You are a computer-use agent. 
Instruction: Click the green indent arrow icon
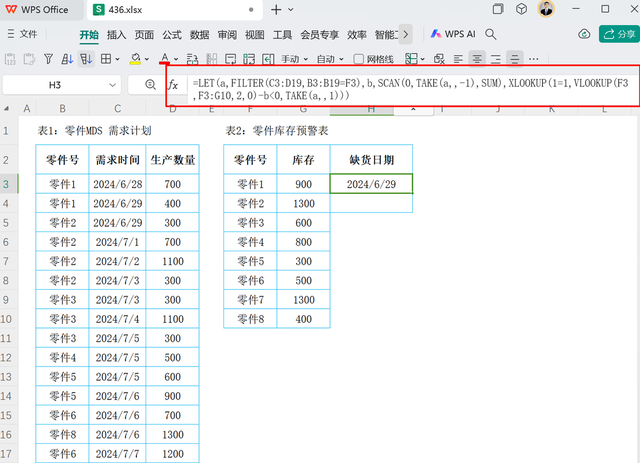268,59
